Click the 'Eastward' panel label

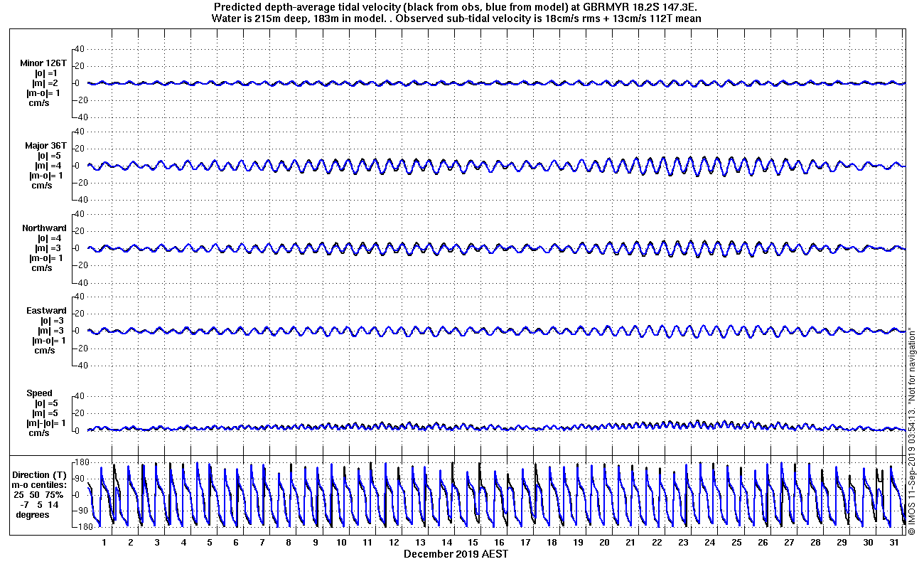click(x=46, y=311)
